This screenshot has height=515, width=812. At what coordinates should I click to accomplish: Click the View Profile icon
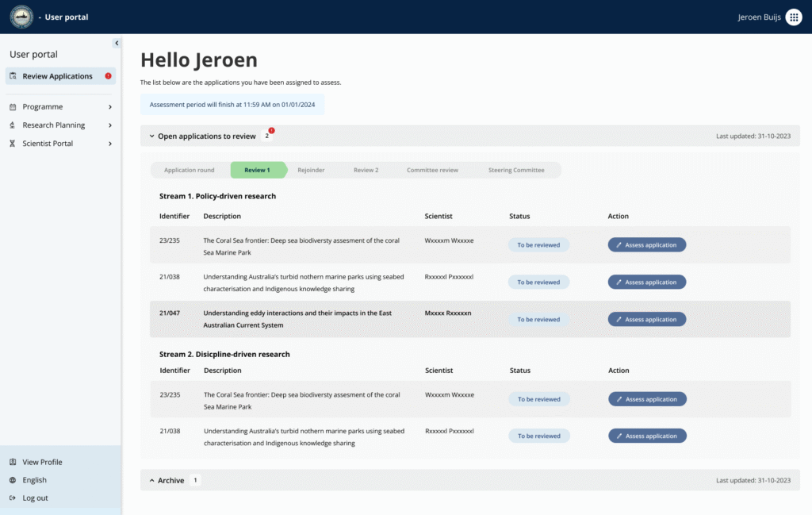(x=13, y=462)
